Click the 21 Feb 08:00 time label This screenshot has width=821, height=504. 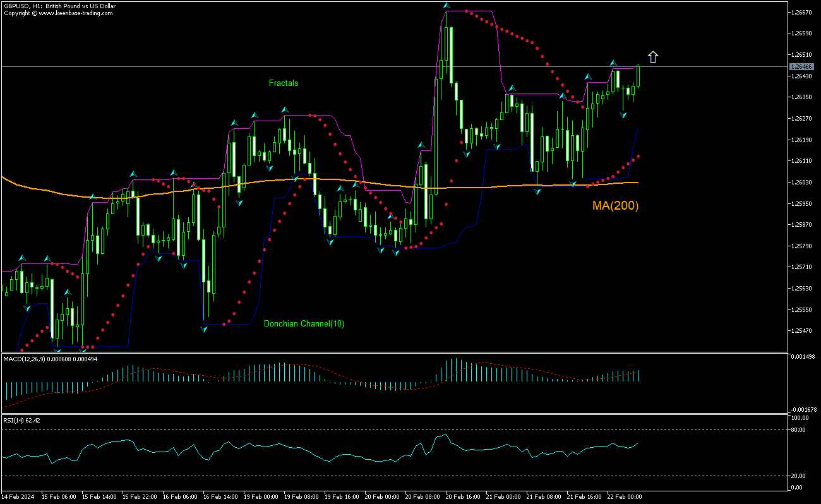(544, 497)
